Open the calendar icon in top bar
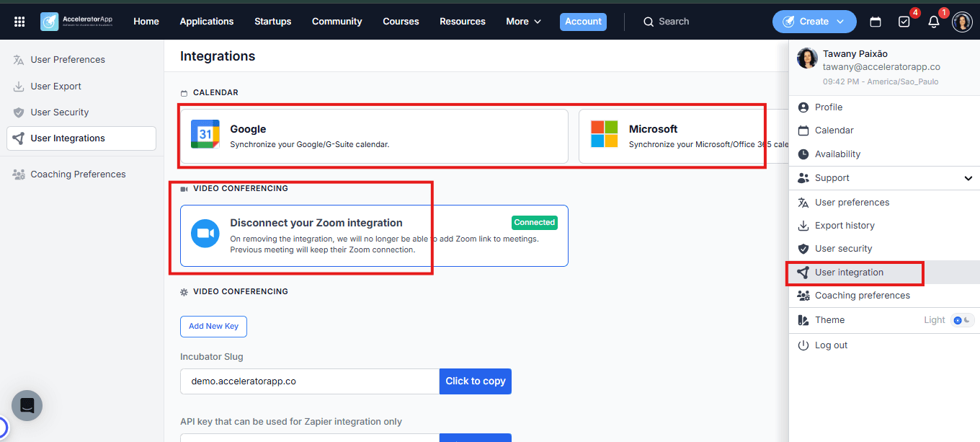The image size is (980, 442). [x=876, y=22]
